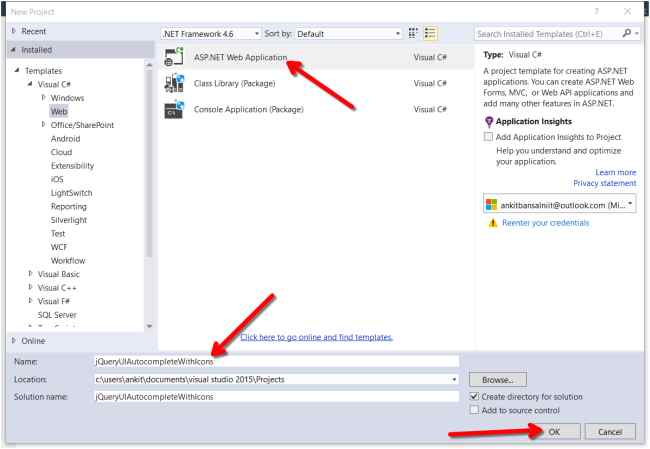
Task: Open the account selection dropdown
Action: 630,204
